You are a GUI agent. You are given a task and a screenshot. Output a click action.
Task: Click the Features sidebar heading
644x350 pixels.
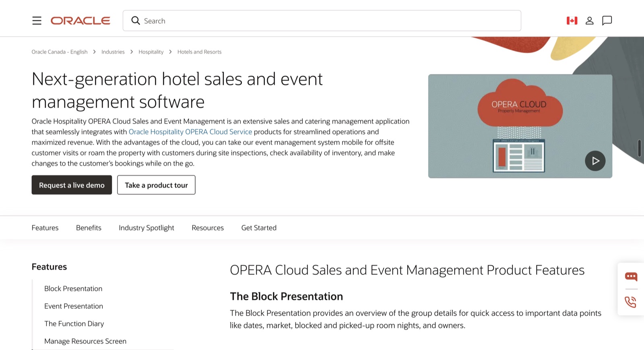pyautogui.click(x=49, y=267)
